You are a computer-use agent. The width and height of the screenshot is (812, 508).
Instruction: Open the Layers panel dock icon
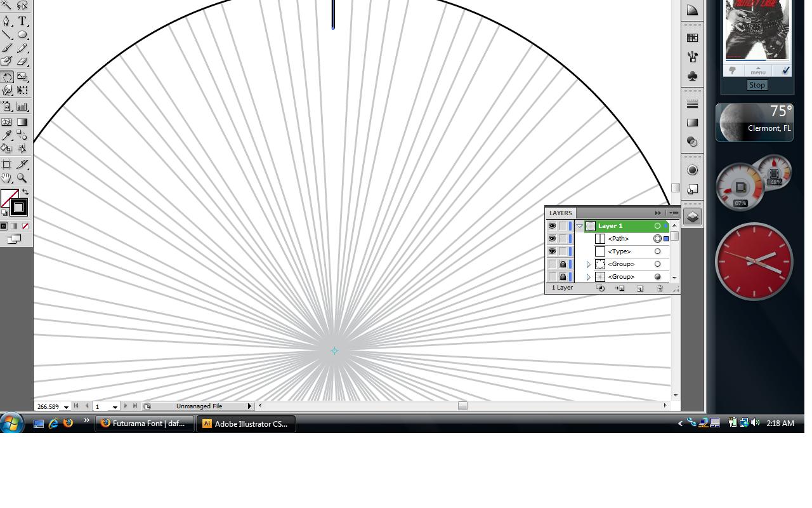[x=692, y=217]
